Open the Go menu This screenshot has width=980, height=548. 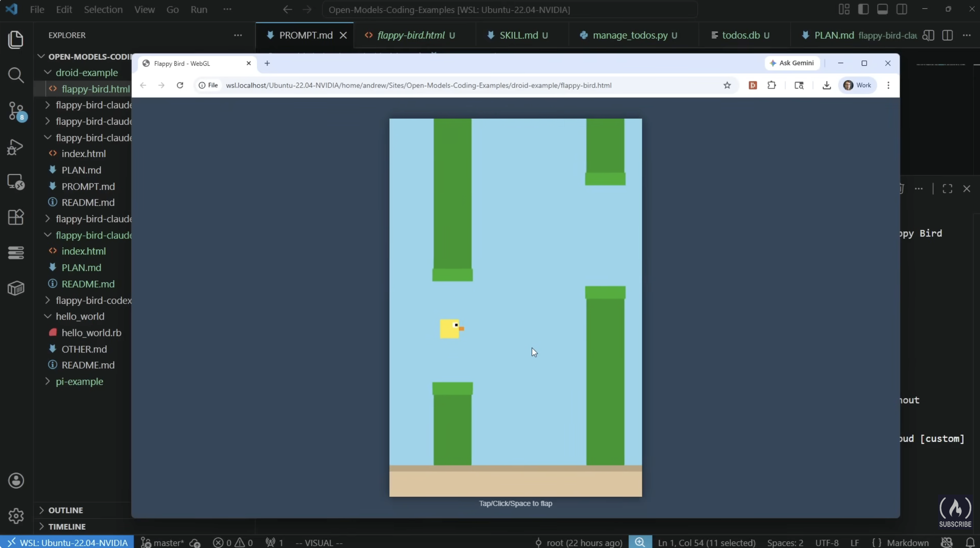coord(173,9)
